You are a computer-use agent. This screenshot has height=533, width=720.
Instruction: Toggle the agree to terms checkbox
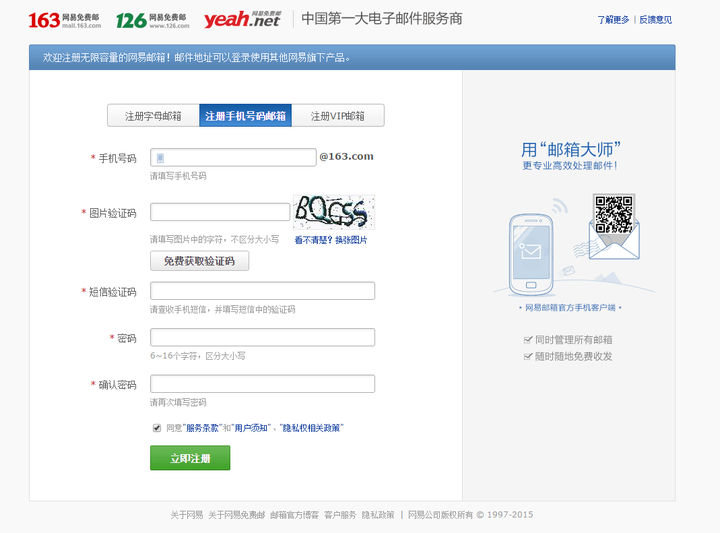157,428
